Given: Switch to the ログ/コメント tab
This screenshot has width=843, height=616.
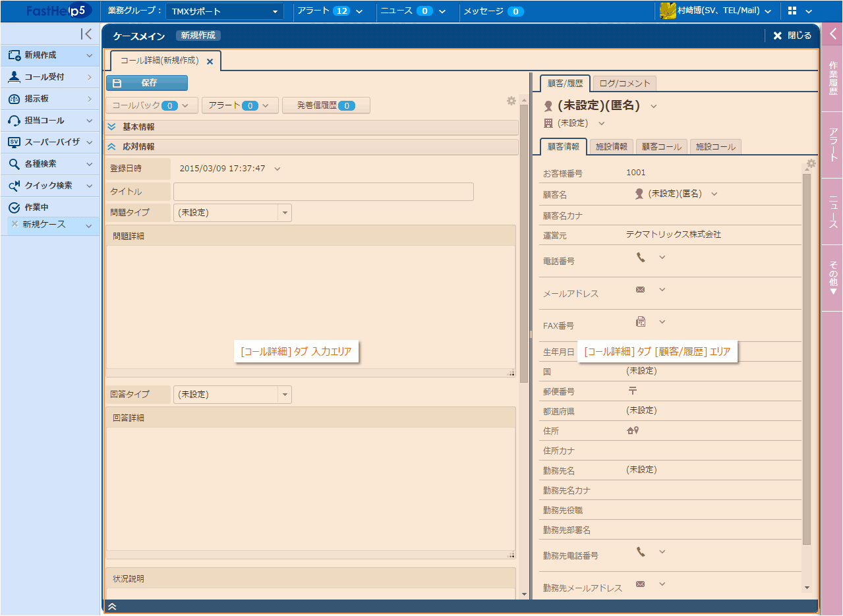Looking at the screenshot, I should point(624,83).
